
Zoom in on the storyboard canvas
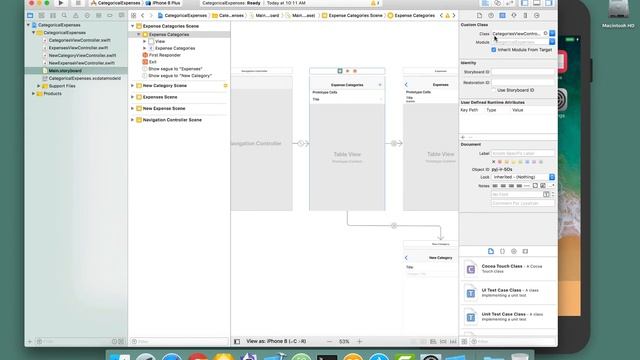click(360, 341)
